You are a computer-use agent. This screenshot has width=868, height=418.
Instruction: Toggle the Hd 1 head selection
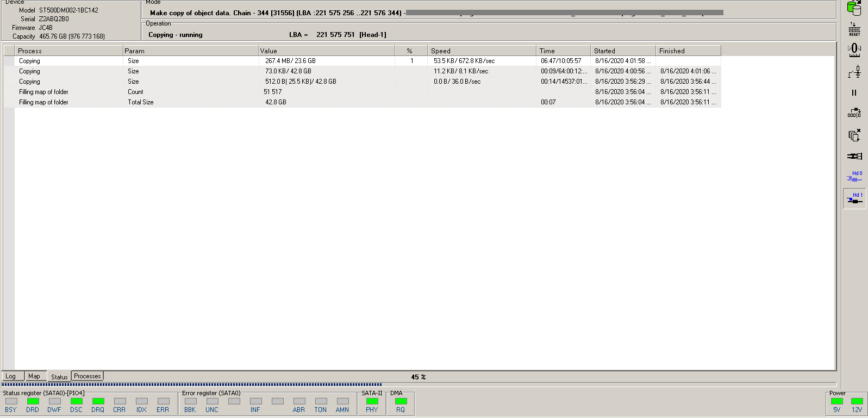point(854,198)
